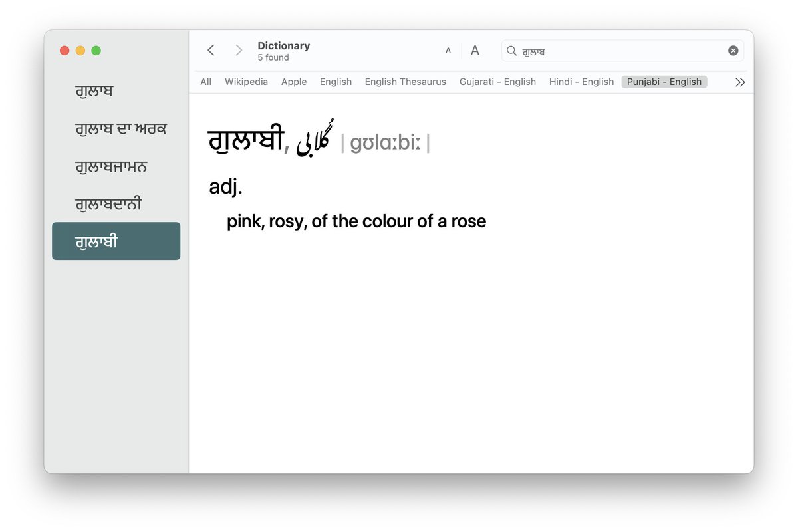Switch to the Apple tab
Screen dimensions: 798x532
pos(294,82)
